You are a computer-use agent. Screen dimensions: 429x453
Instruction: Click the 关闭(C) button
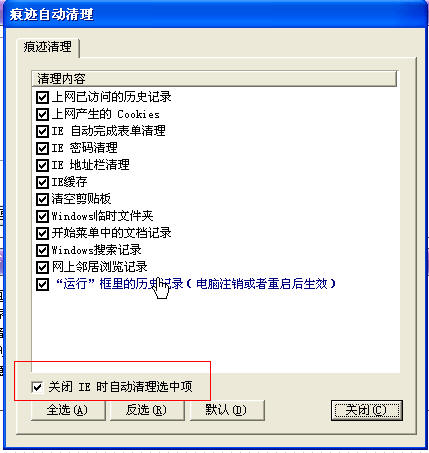367,410
